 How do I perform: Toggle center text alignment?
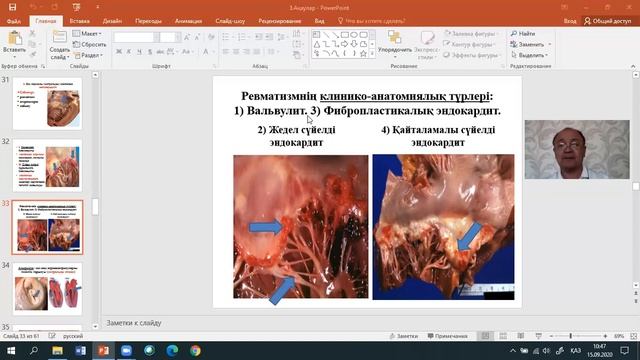pyautogui.click(x=236, y=52)
